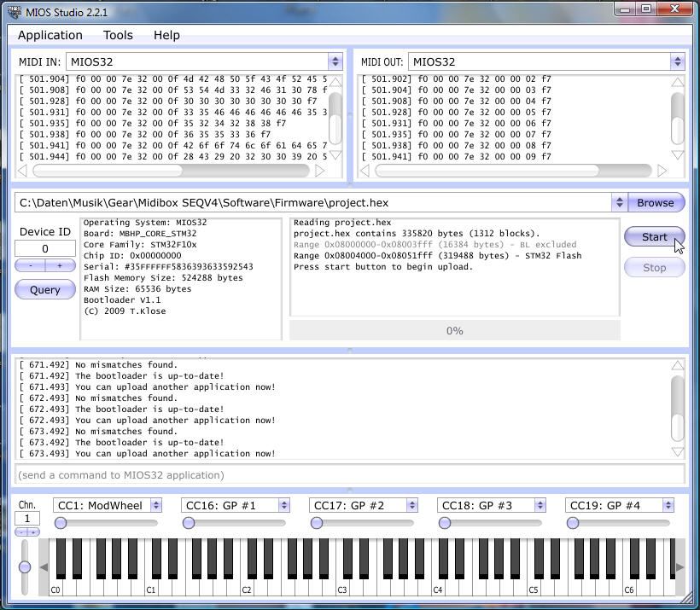700x610 pixels.
Task: Click the MIDI OUT monitor scroll-down arrow
Action: [678, 154]
